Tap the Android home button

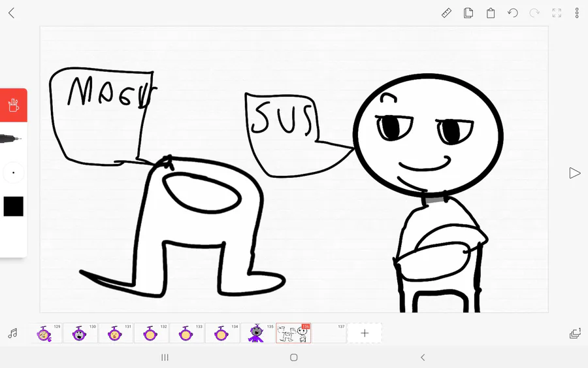coord(294,358)
